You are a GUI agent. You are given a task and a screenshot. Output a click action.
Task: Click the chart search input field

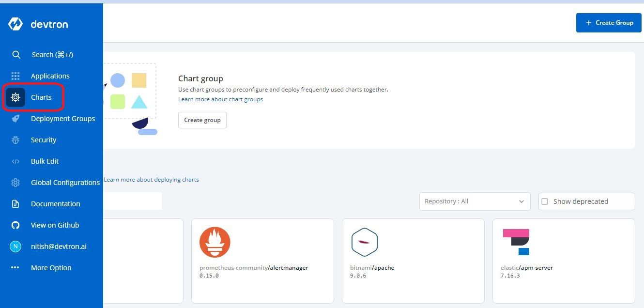132,201
